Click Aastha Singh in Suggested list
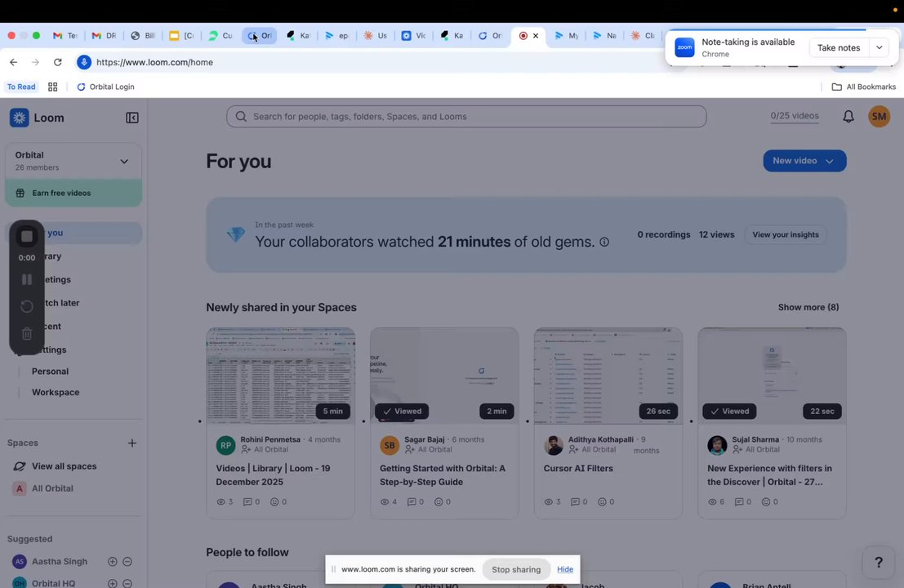Viewport: 904px width, 588px height. (x=60, y=562)
